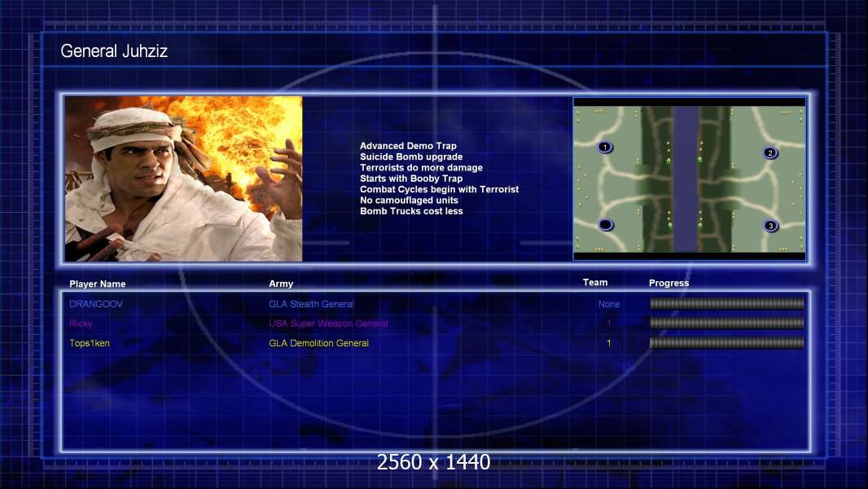This screenshot has height=489, width=868.
Task: Click Tops1ken's team value
Action: pos(609,343)
